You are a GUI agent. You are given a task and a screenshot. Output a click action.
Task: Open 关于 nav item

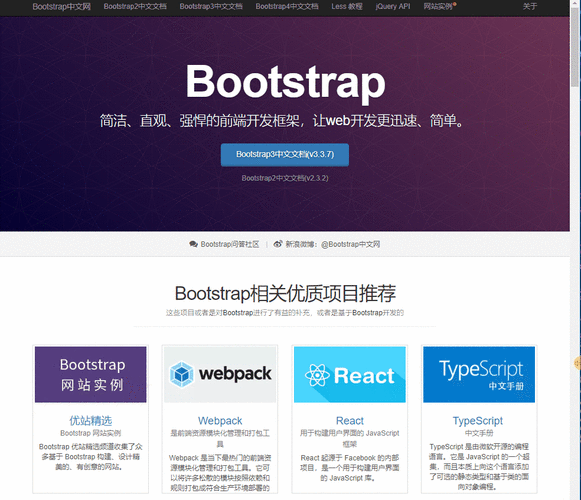(x=530, y=7)
